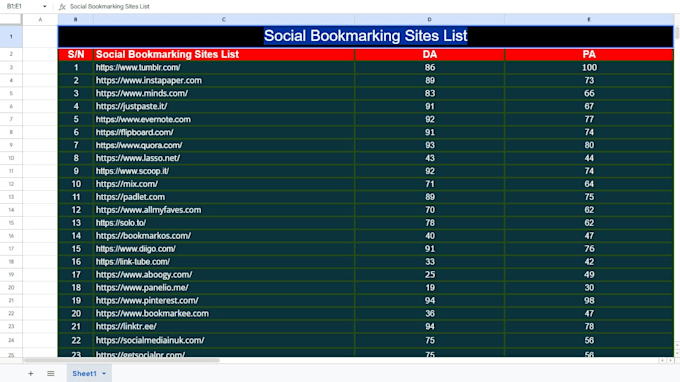680x382 pixels.
Task: Select column E header
Action: (588, 20)
